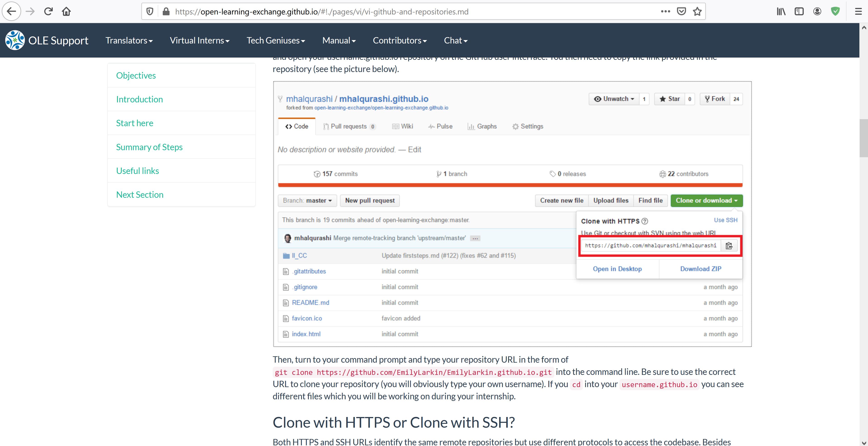Click the browser forward arrow

30,12
